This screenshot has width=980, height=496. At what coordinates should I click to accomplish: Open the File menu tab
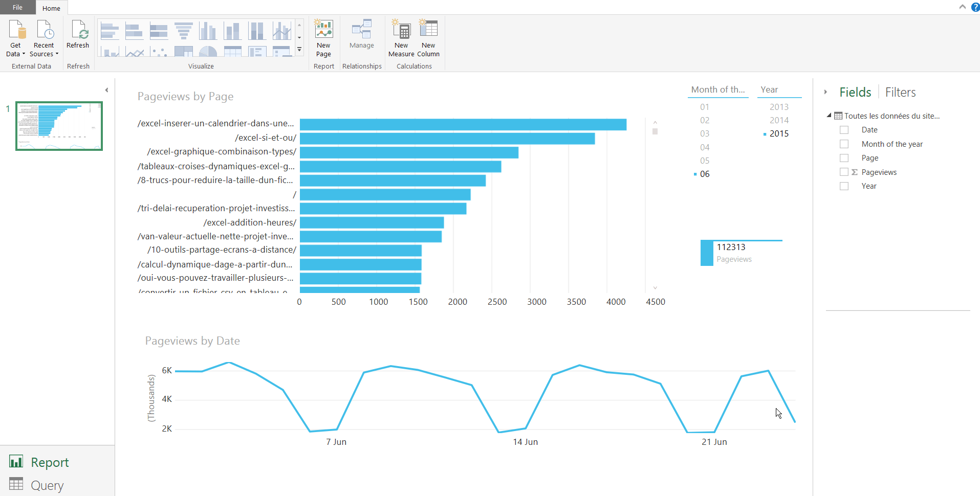(17, 8)
